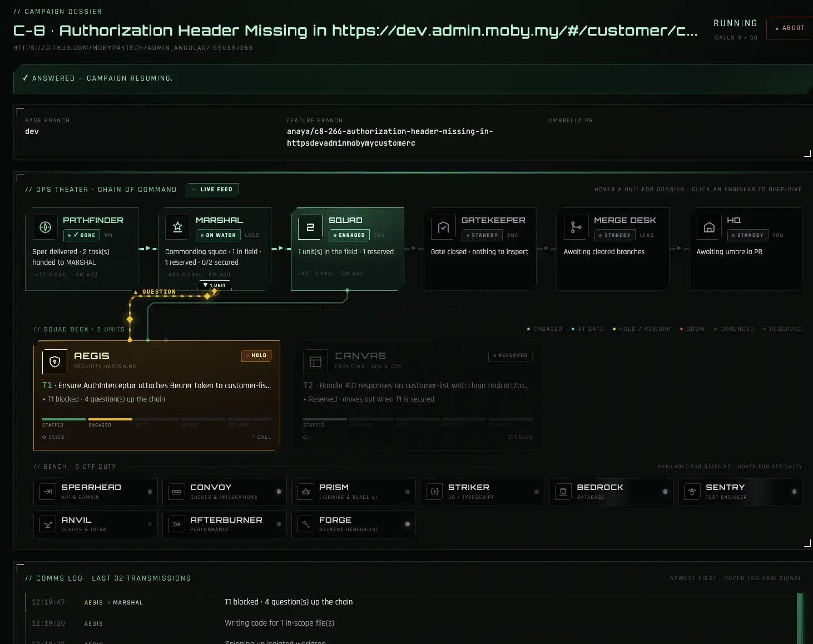Click the DONE badge on Pathfinder
This screenshot has width=813, height=644.
click(82, 235)
